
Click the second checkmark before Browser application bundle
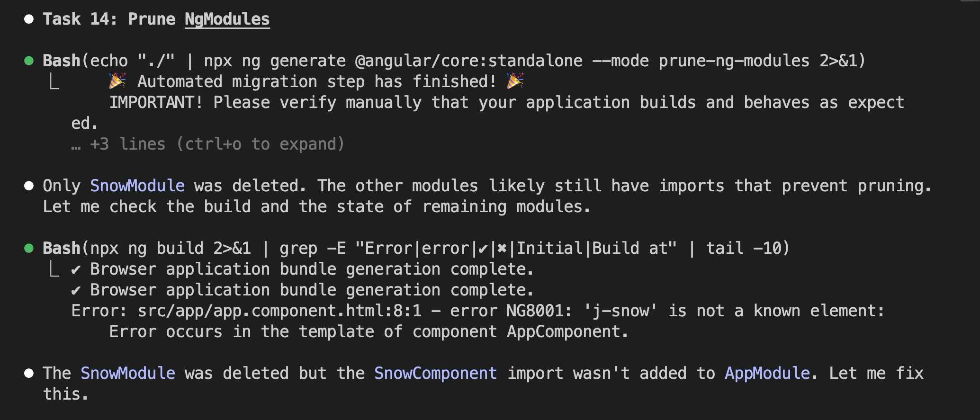coord(76,290)
